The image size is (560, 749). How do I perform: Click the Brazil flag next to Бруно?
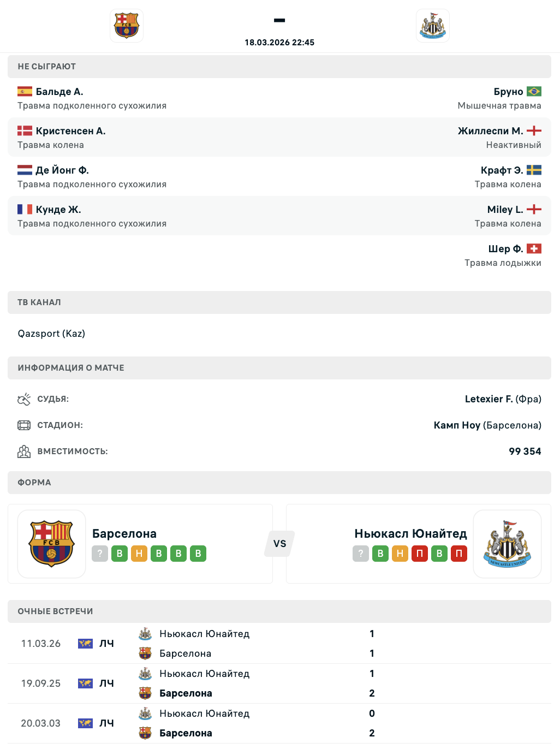(534, 92)
